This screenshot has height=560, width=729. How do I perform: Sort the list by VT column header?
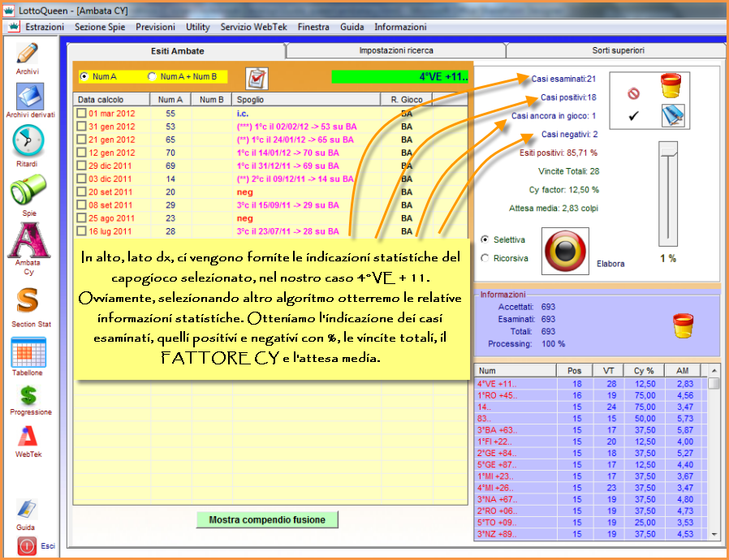click(x=608, y=371)
